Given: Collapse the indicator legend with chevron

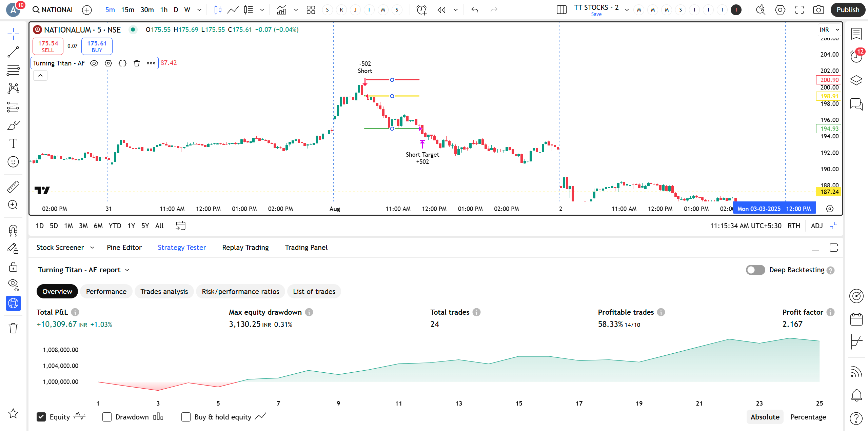Looking at the screenshot, I should 40,76.
